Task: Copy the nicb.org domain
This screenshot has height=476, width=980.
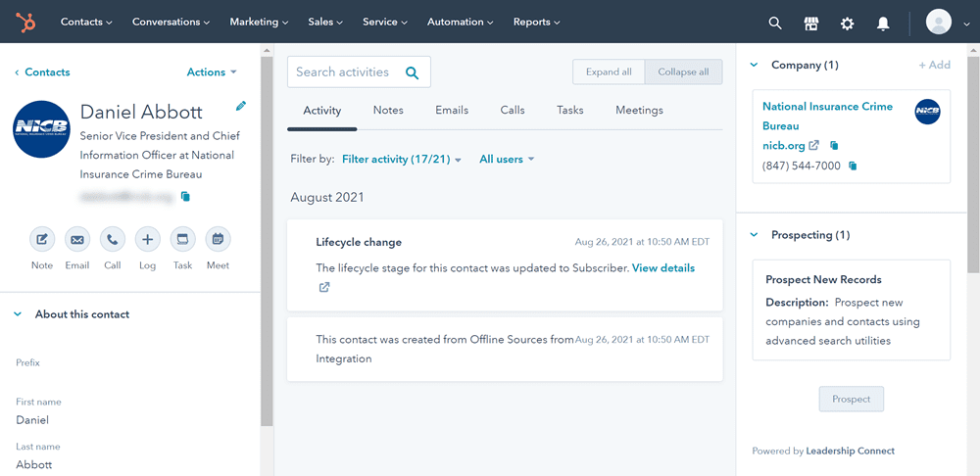Action: tap(833, 146)
